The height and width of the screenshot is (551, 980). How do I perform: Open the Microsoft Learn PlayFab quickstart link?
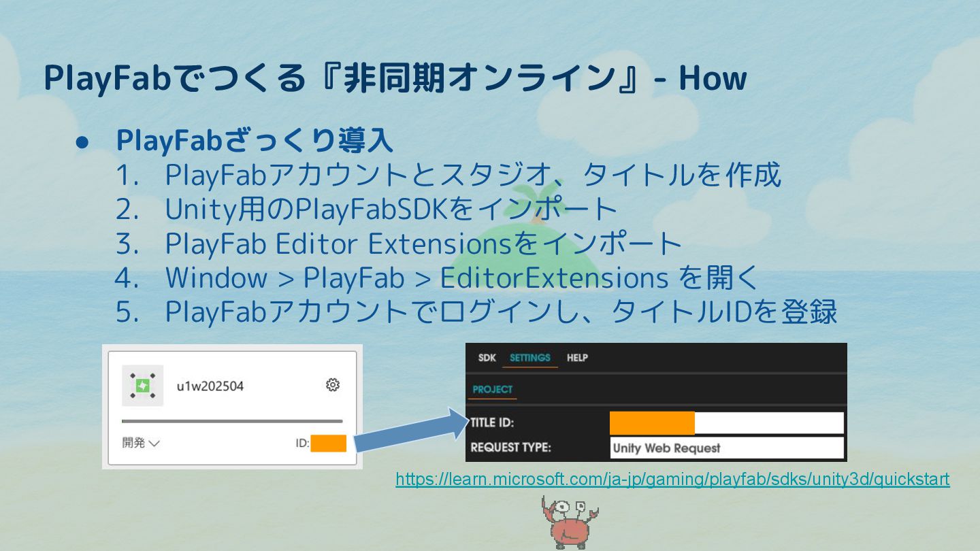672,480
